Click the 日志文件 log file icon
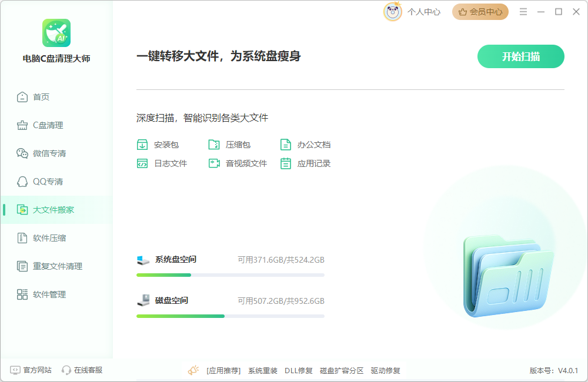The width and height of the screenshot is (588, 382). [x=141, y=163]
